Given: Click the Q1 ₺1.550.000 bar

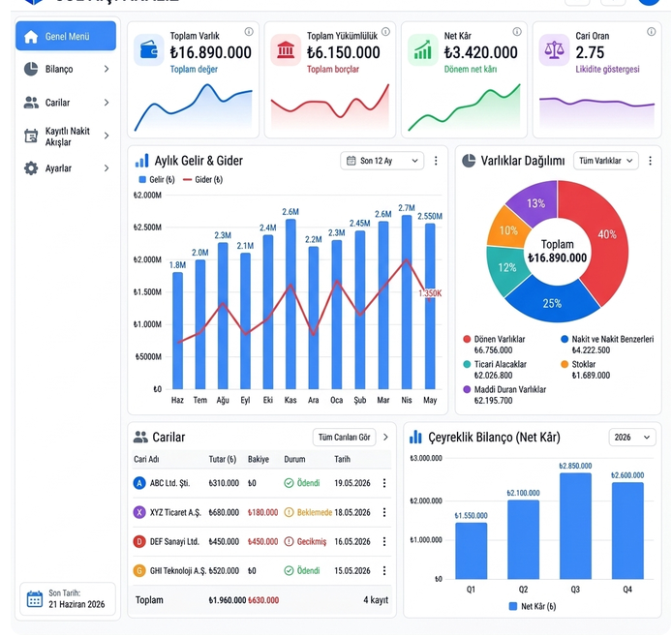Looking at the screenshot, I should pyautogui.click(x=471, y=551).
